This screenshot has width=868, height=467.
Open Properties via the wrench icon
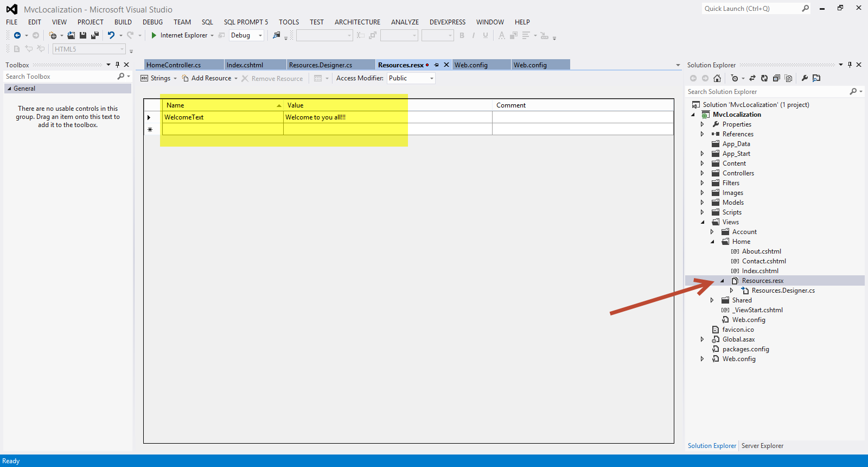click(x=805, y=78)
